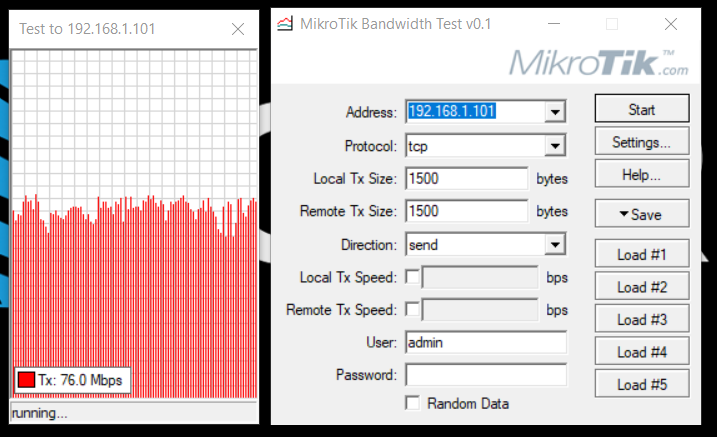
Task: Click the Direction: label
Action: pyautogui.click(x=369, y=245)
